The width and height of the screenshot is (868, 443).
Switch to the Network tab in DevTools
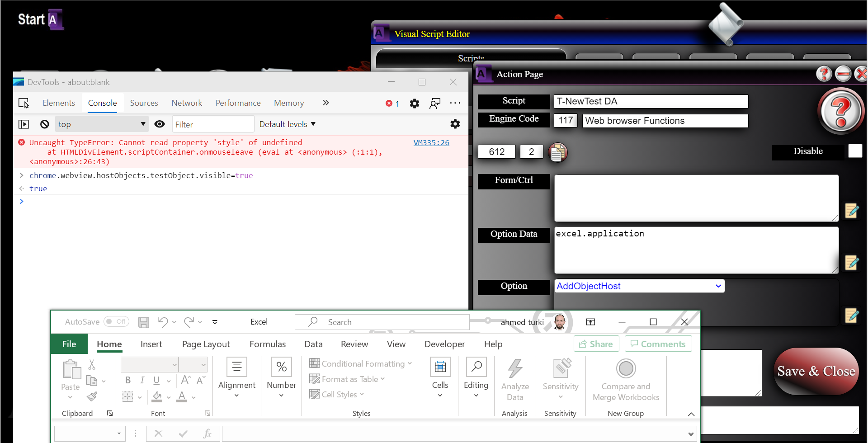[x=187, y=103]
